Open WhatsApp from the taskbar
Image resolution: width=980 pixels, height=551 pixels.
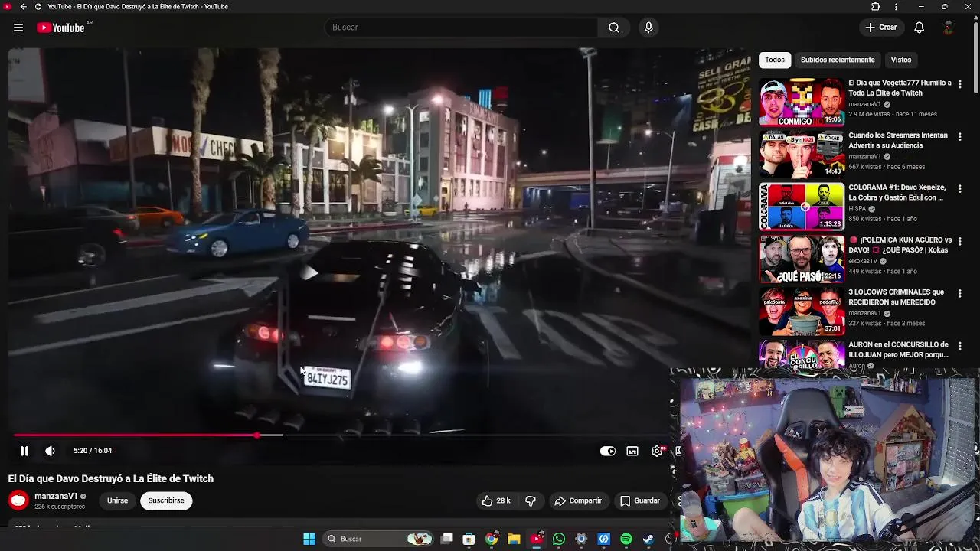pyautogui.click(x=559, y=539)
